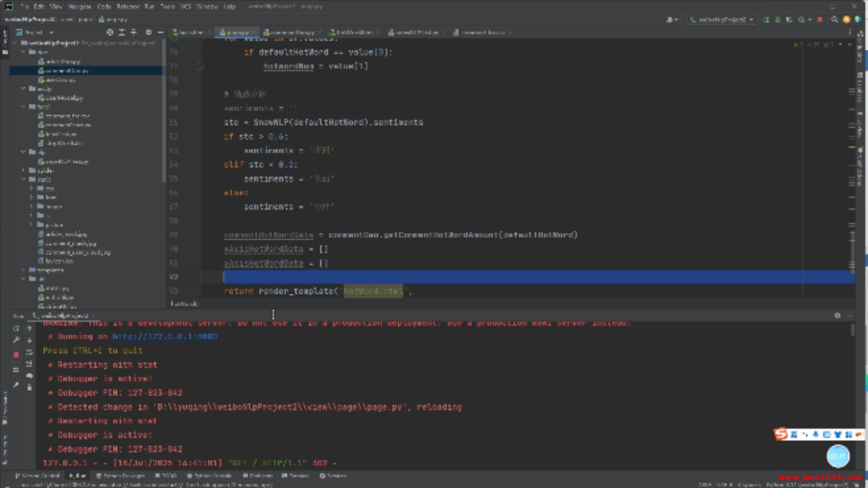Clear the console with the trash icon
This screenshot has width=868, height=488.
pyautogui.click(x=29, y=388)
